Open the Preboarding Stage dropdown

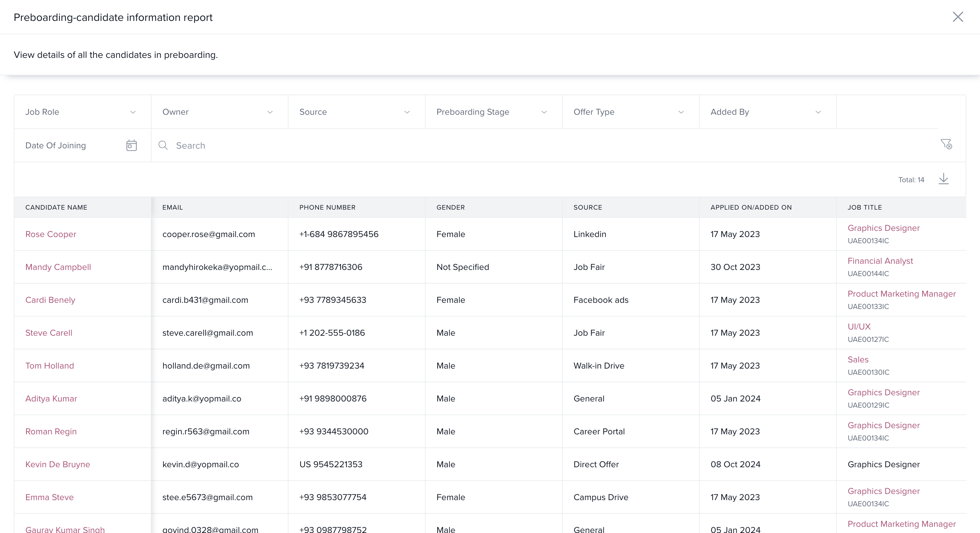click(x=493, y=112)
